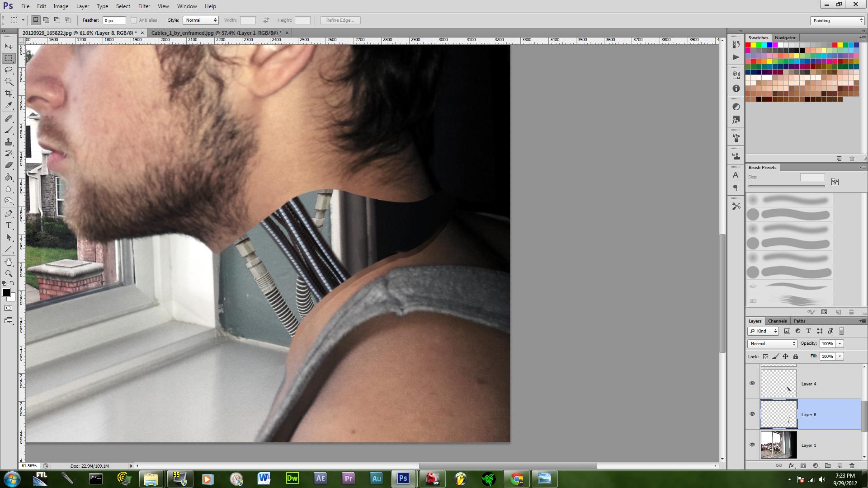The image size is (868, 488).
Task: Delete layer with Layers trash icon
Action: (852, 465)
